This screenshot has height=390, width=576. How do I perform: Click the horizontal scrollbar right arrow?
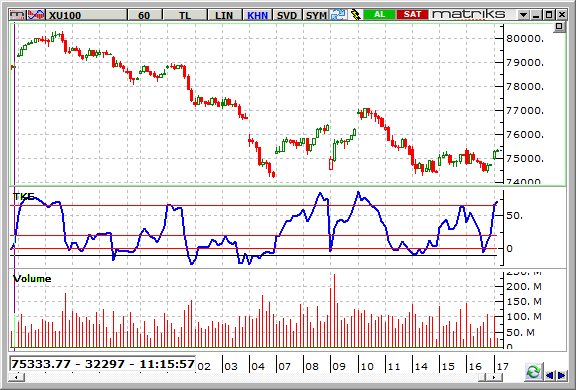point(494,377)
